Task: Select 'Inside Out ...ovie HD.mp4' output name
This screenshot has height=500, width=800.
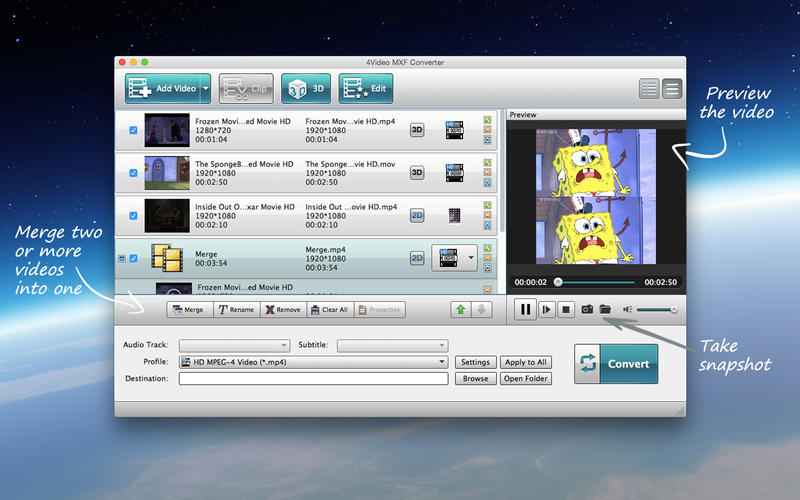Action: point(351,207)
